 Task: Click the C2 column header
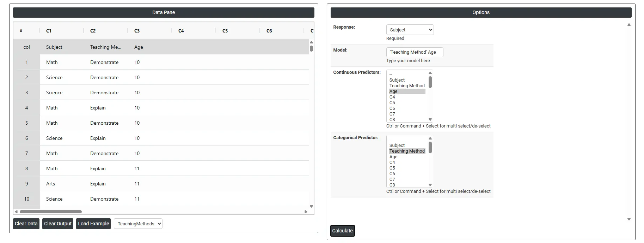pos(106,31)
